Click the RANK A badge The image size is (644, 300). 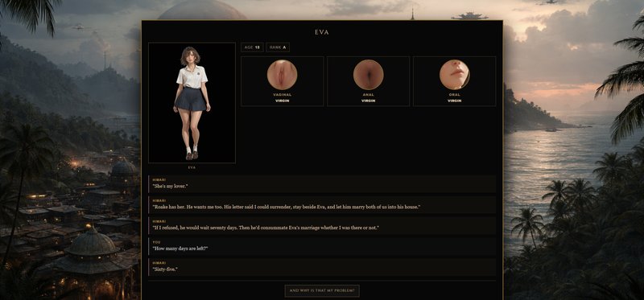[x=278, y=47]
